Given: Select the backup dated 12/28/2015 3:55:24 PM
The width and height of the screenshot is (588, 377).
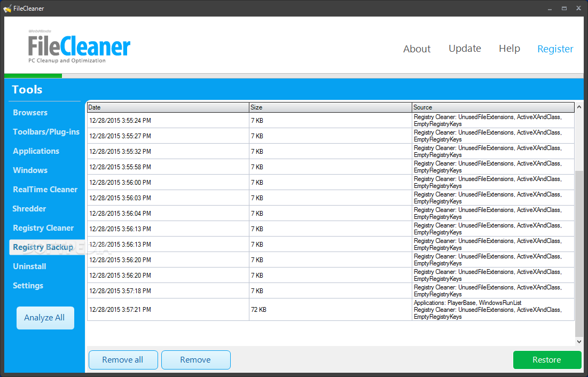Looking at the screenshot, I should click(331, 120).
